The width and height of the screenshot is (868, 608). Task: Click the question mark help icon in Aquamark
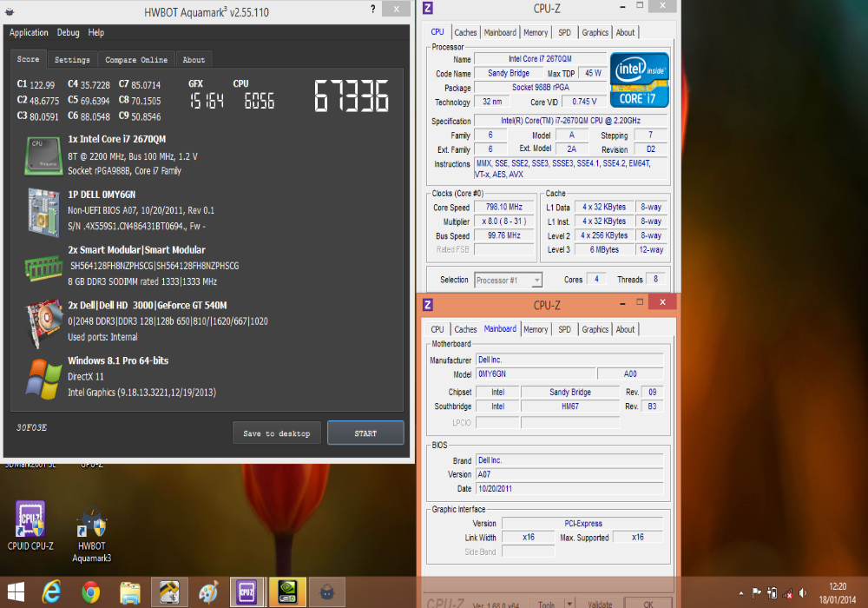tap(372, 10)
